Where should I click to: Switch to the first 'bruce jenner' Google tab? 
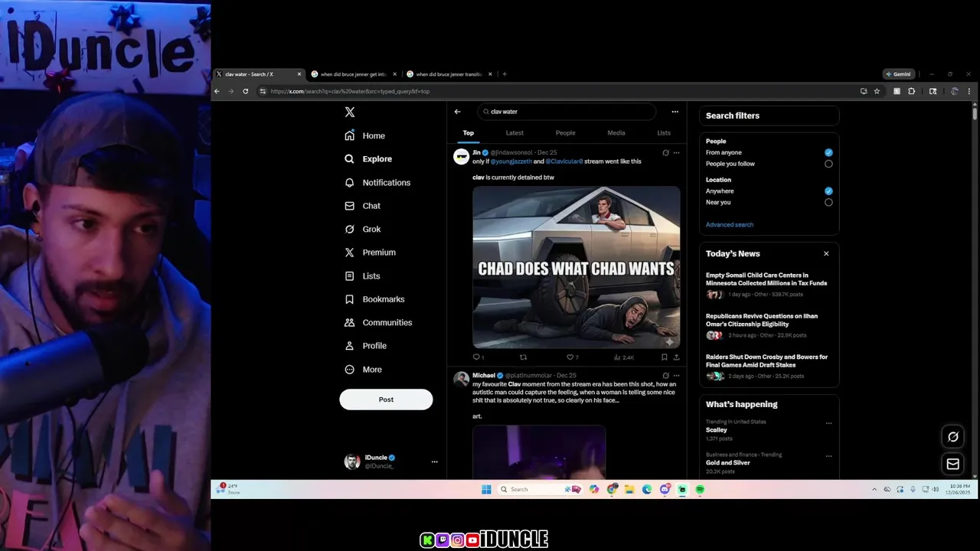point(354,74)
